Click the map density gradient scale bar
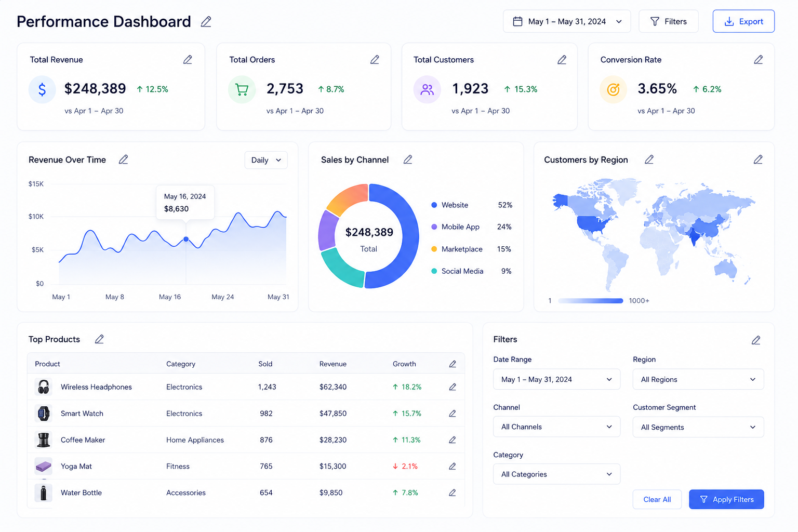Screen dimensions: 798x532 click(x=591, y=301)
